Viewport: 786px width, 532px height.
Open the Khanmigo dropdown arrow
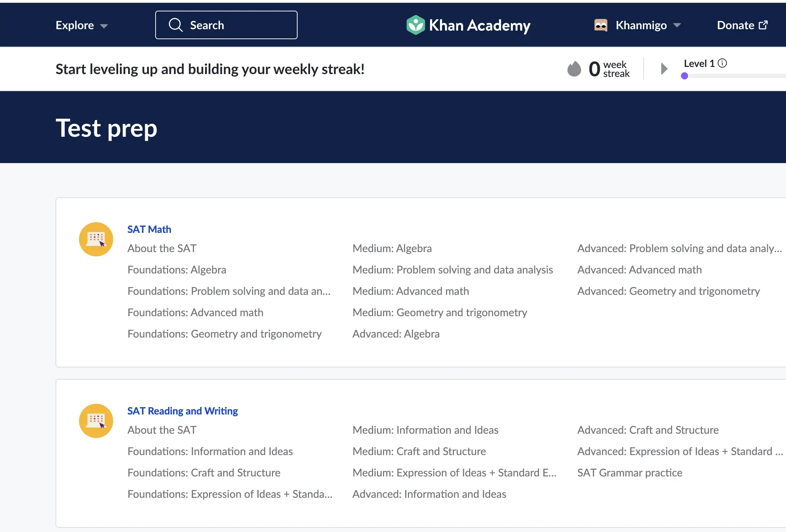point(677,25)
